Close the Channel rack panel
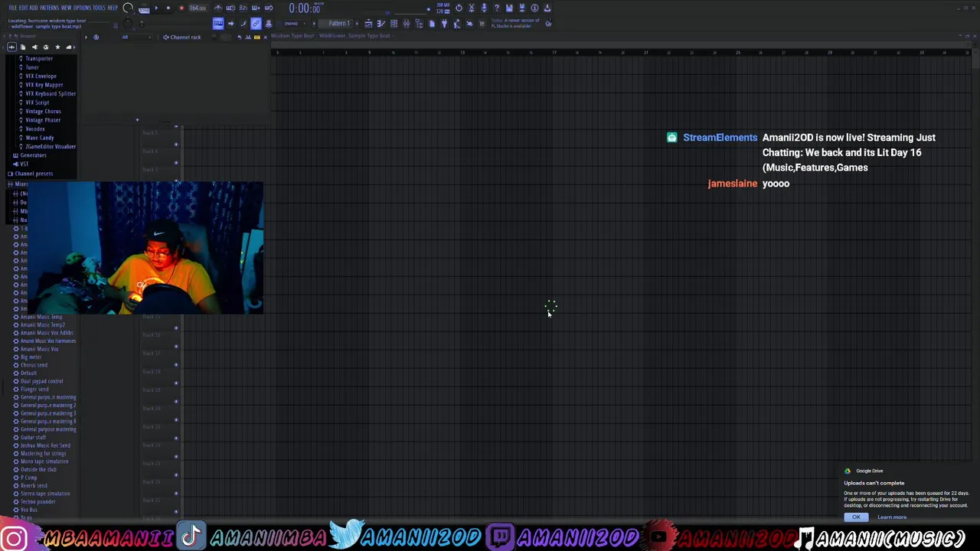This screenshot has width=980, height=551. pyautogui.click(x=266, y=37)
